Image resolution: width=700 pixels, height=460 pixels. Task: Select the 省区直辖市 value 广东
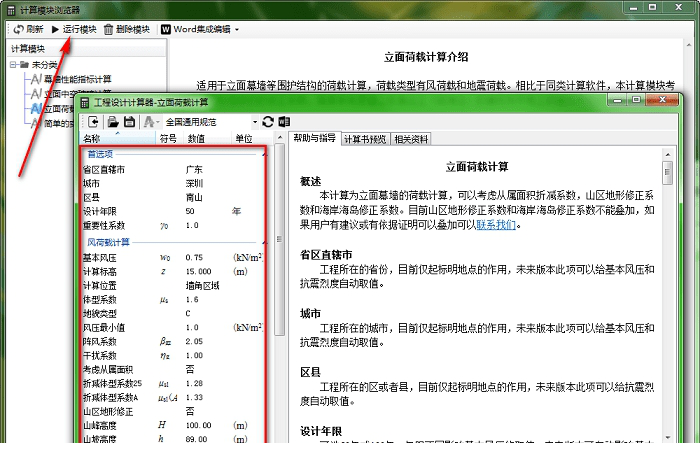pos(194,170)
